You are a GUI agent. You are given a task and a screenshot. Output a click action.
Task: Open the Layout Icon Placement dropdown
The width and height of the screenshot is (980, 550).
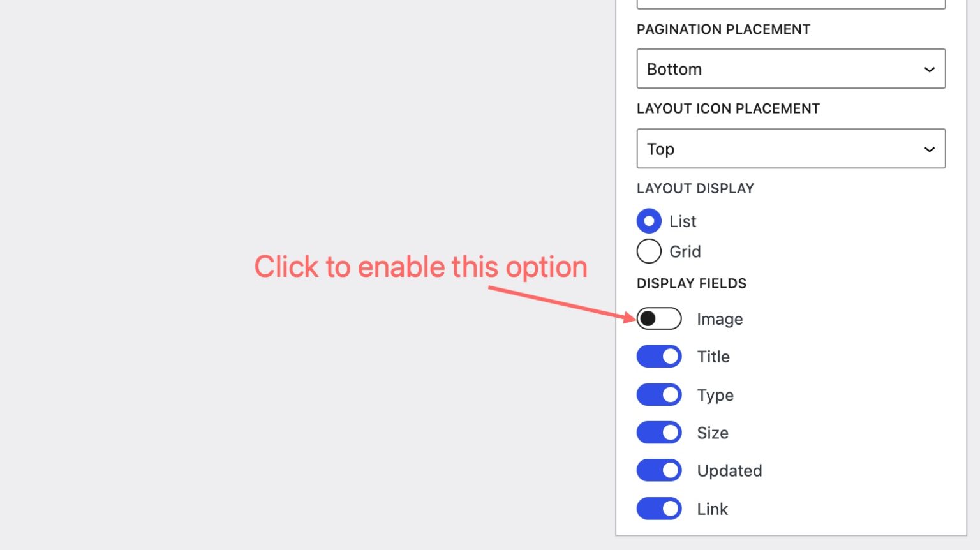click(x=790, y=149)
